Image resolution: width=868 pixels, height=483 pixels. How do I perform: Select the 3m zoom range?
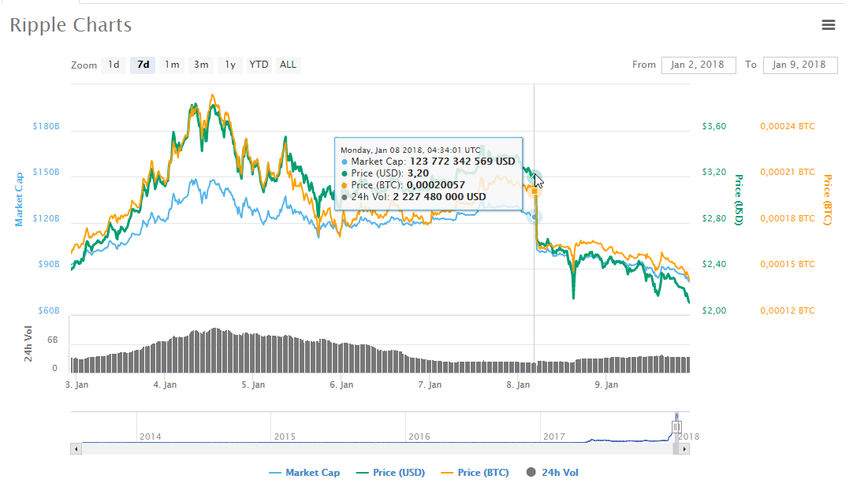click(x=201, y=65)
